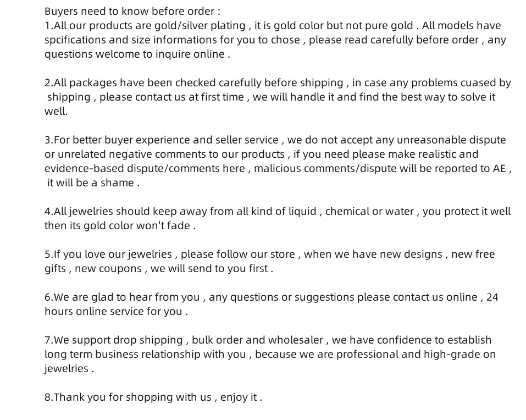The height and width of the screenshot is (420, 526).
Task: Click the words "gold/silver plating" in point 1
Action: point(200,26)
